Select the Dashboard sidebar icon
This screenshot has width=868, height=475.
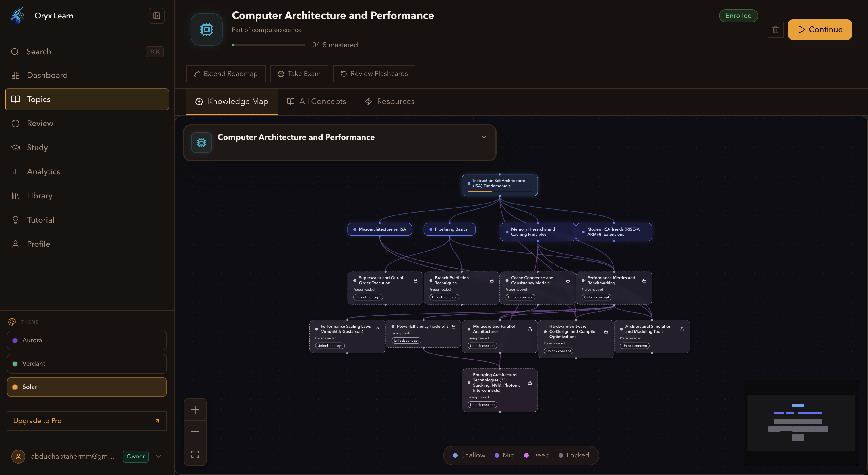[x=15, y=75]
